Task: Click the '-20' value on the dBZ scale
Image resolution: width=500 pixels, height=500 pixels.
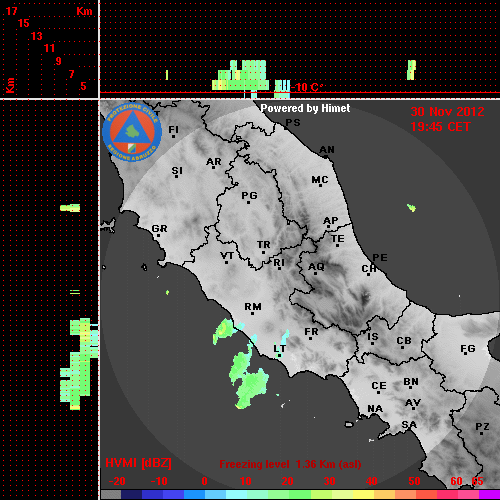Action: (x=117, y=481)
